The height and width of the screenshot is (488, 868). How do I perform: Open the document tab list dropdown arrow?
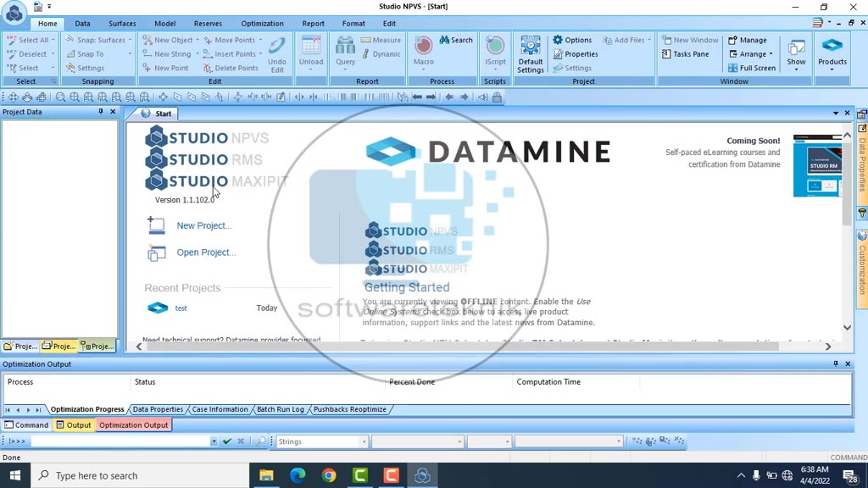point(836,113)
